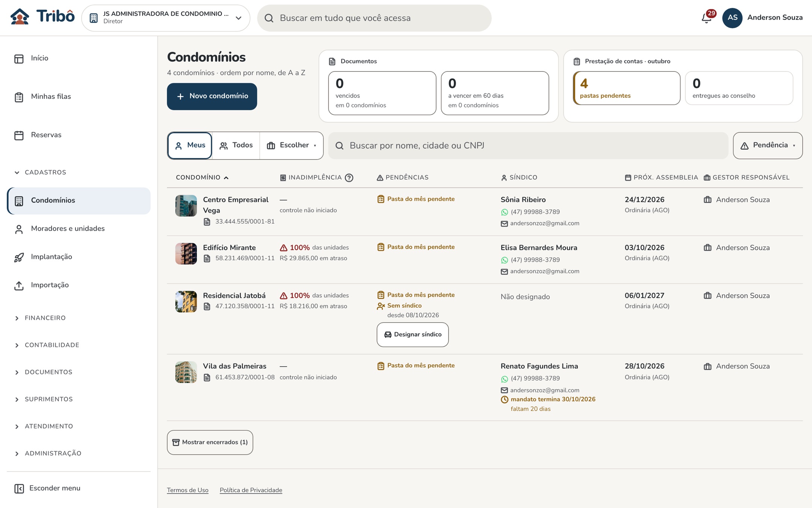Expand the DOCUMENTOS section
Screen dimensions: 812x508
click(x=43, y=372)
